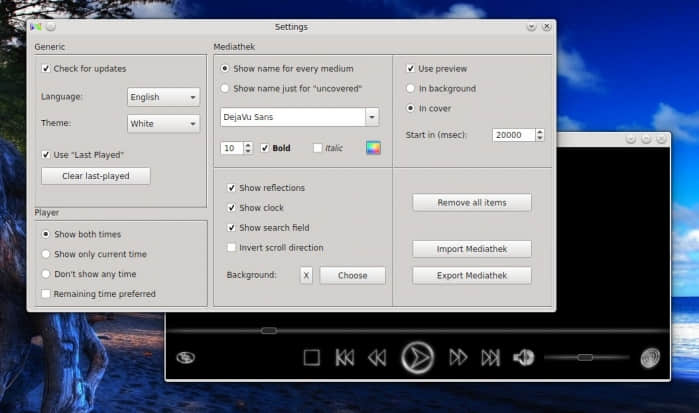699x413 pixels.
Task: Click the volume slider in the player
Action: 585,357
